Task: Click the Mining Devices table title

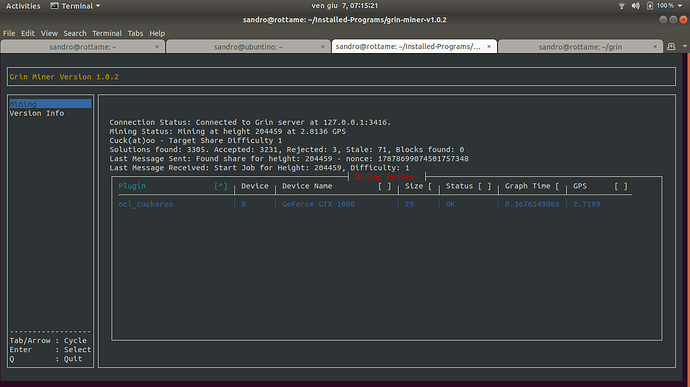Action: (x=387, y=177)
